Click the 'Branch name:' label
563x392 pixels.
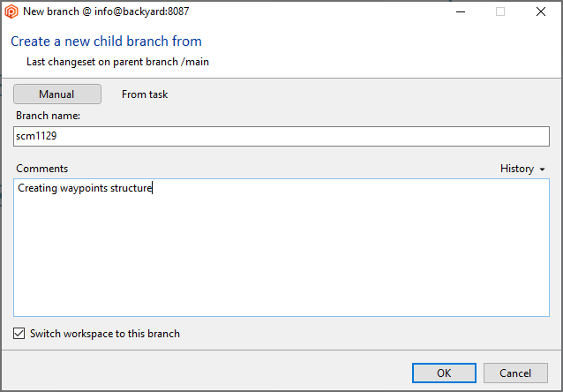click(49, 116)
